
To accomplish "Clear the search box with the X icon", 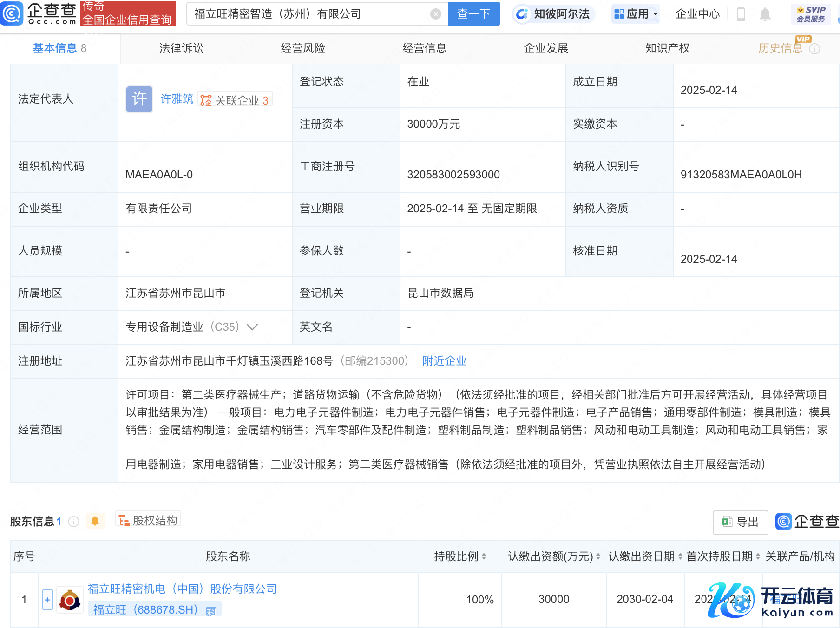I will point(435,14).
